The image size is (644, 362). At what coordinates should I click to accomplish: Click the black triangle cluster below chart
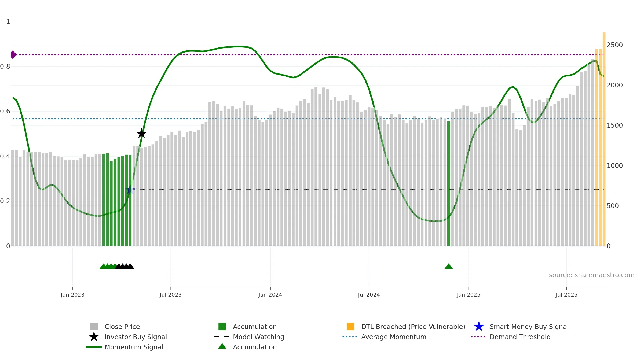tap(125, 266)
